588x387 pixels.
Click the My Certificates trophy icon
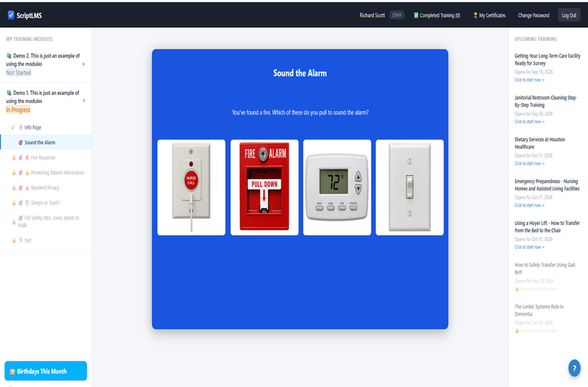point(475,15)
